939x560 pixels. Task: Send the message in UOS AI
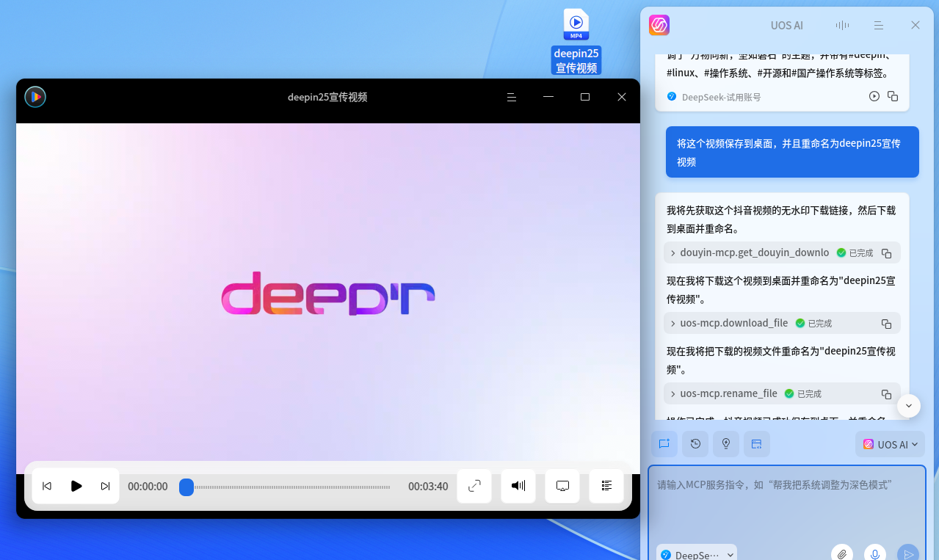(x=908, y=554)
